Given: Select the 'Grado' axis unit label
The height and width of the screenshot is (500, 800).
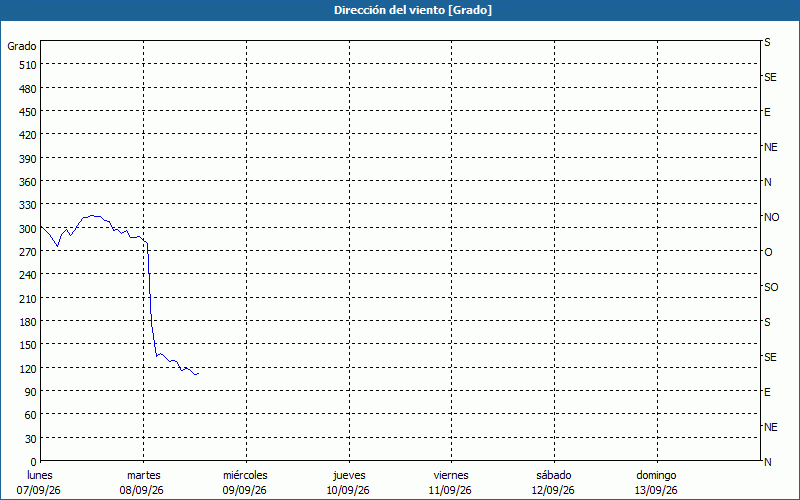Looking at the screenshot, I should [22, 46].
